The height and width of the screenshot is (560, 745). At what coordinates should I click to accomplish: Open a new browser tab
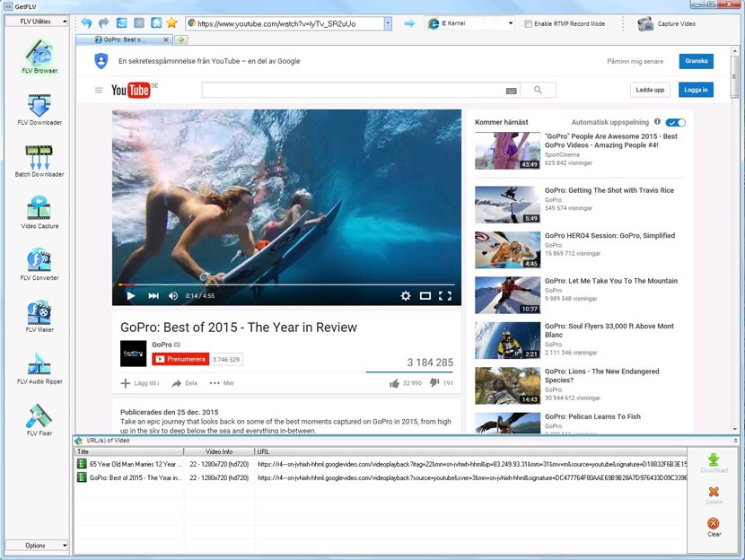[182, 39]
